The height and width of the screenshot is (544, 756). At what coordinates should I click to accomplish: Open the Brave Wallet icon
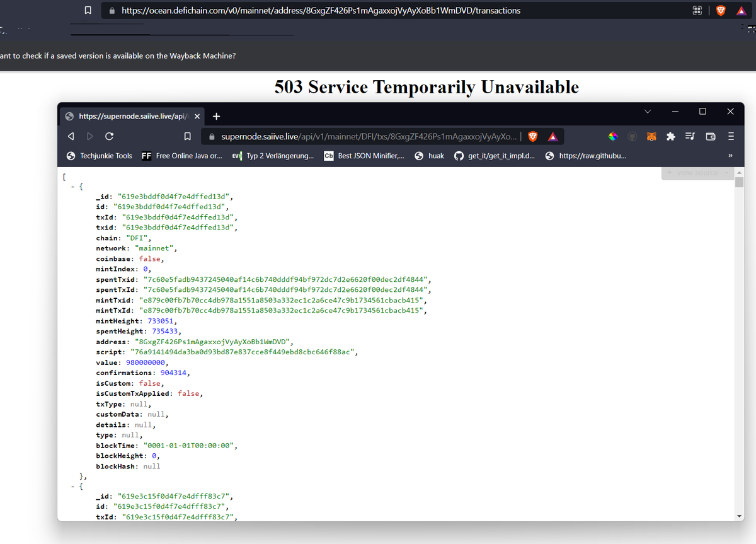711,136
